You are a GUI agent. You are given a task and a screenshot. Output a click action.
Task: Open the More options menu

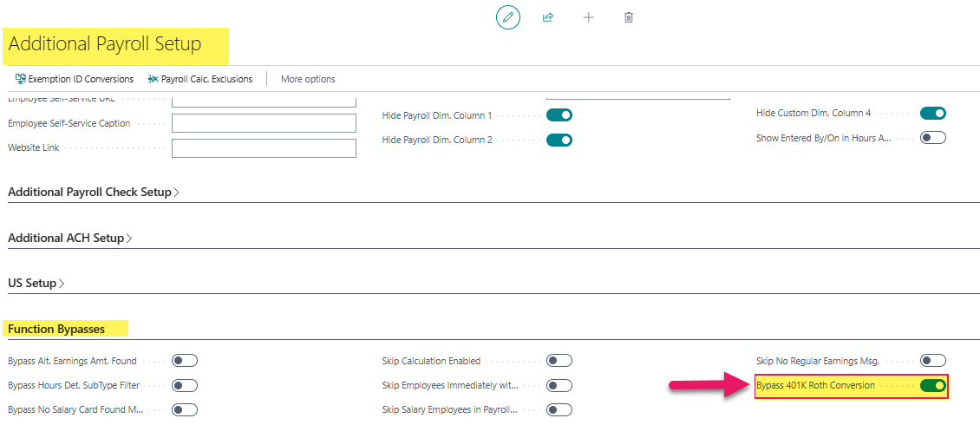coord(308,79)
